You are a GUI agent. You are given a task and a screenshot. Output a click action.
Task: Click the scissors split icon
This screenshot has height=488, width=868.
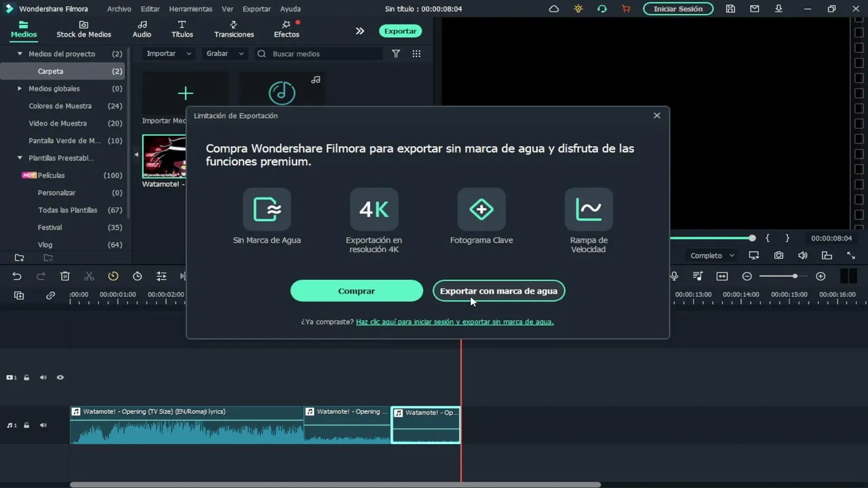coord(89,276)
